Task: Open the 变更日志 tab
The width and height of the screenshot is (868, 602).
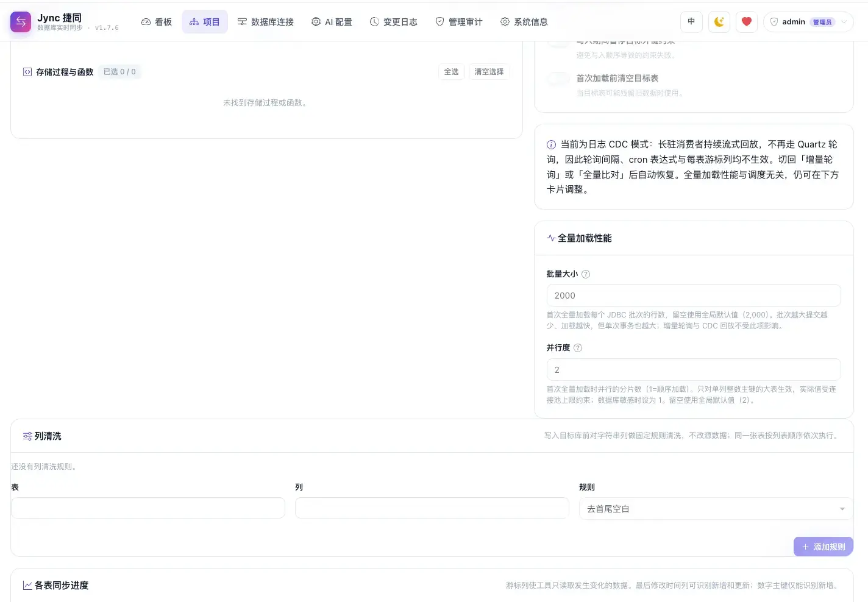Action: click(x=394, y=22)
